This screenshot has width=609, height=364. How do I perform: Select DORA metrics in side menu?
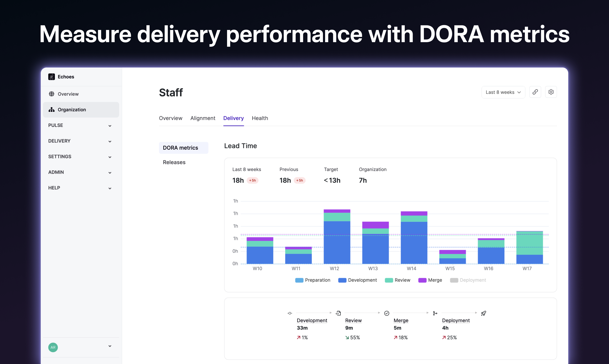[x=180, y=148]
